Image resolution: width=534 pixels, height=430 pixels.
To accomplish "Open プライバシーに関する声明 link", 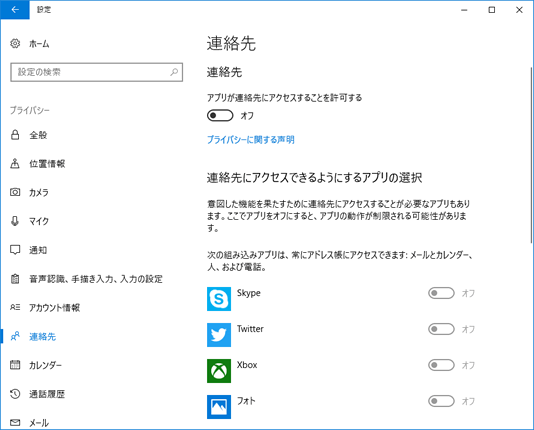I will (251, 140).
